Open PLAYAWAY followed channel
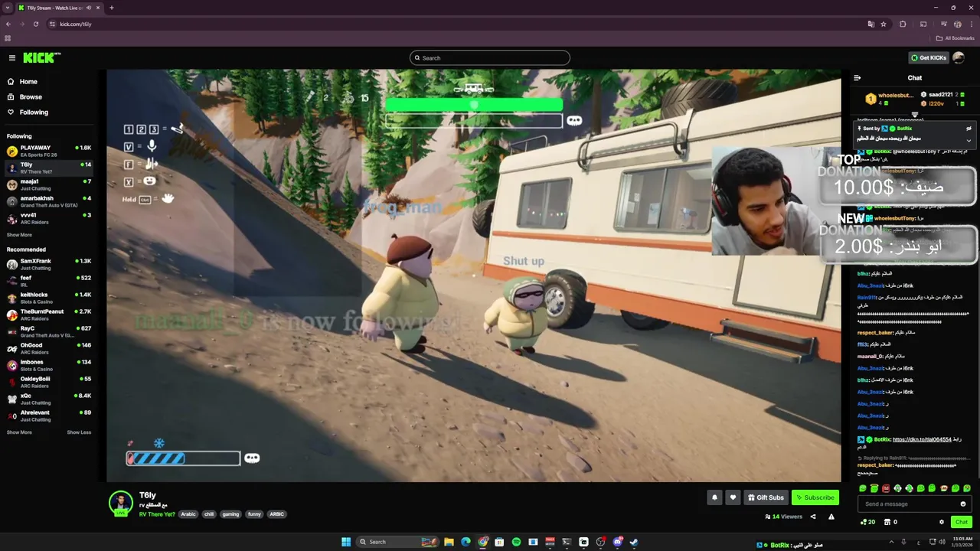Image resolution: width=980 pixels, height=551 pixels. point(48,151)
